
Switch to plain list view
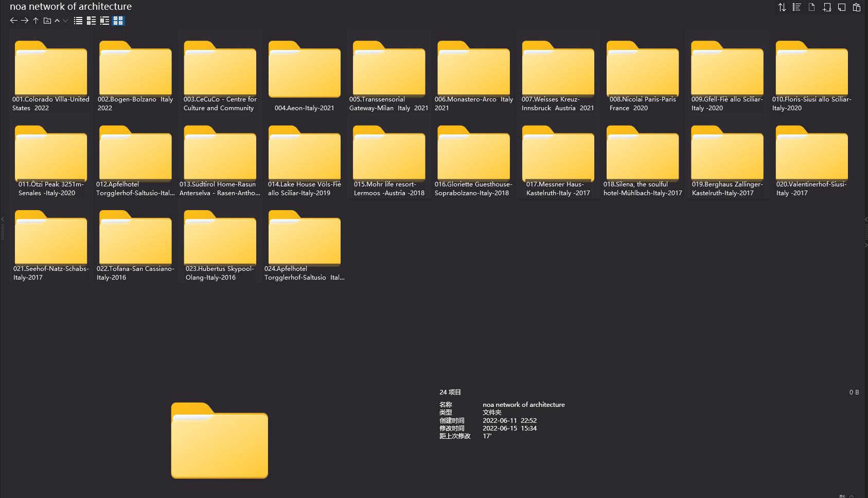78,21
